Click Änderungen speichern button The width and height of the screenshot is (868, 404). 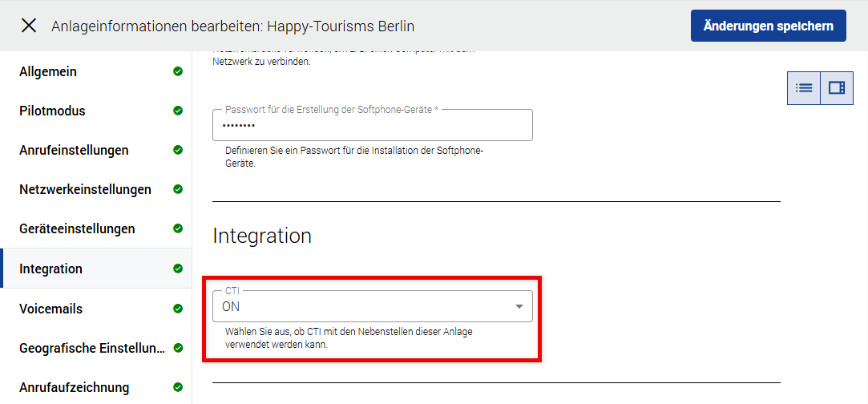pyautogui.click(x=768, y=26)
